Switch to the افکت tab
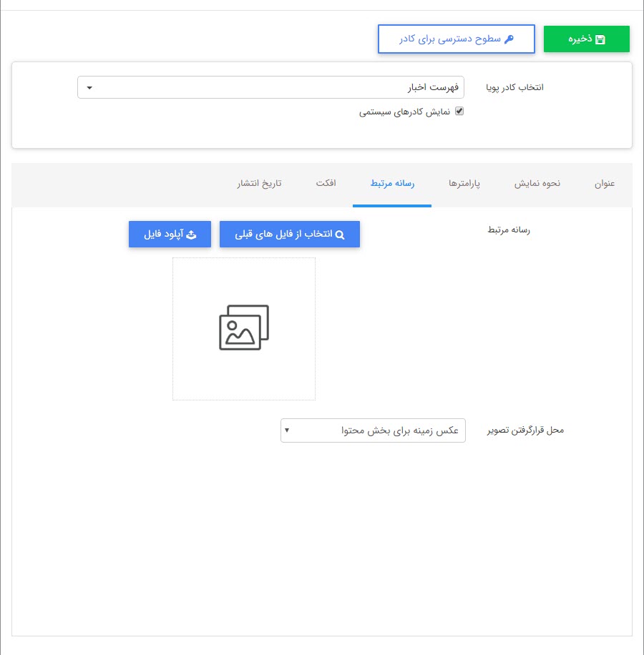644x655 pixels. tap(327, 183)
